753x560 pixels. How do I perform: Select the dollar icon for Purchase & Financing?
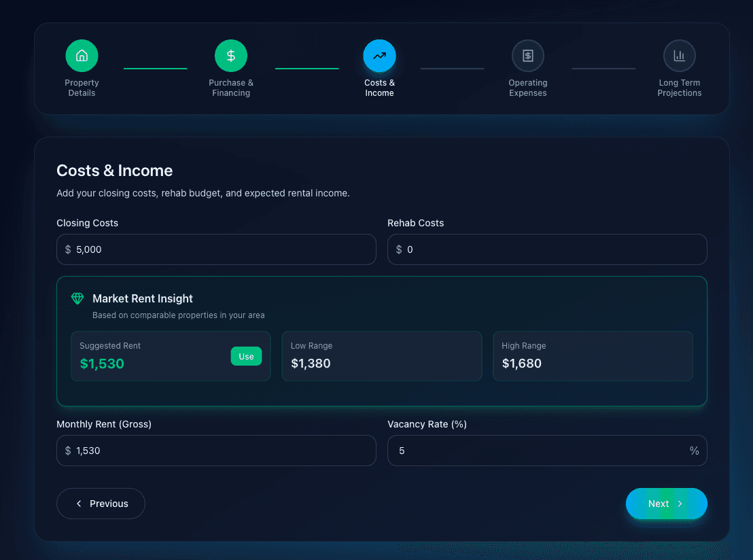click(231, 56)
